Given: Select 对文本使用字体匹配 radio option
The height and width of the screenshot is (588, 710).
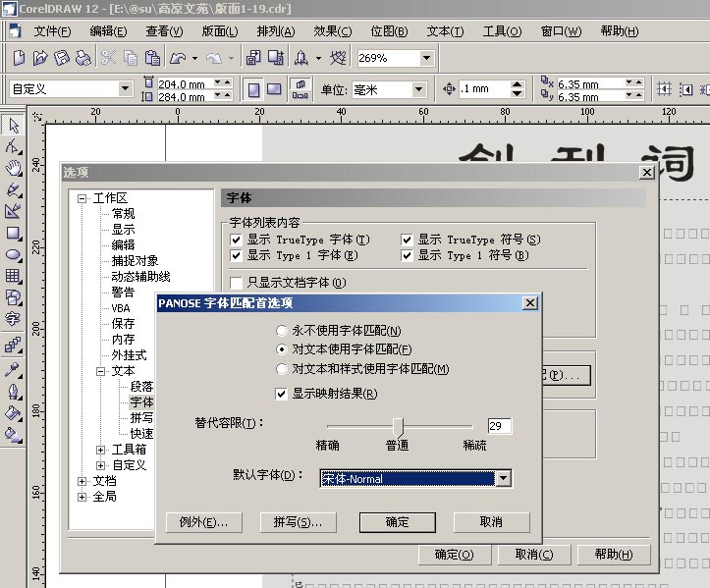Looking at the screenshot, I should click(x=282, y=349).
